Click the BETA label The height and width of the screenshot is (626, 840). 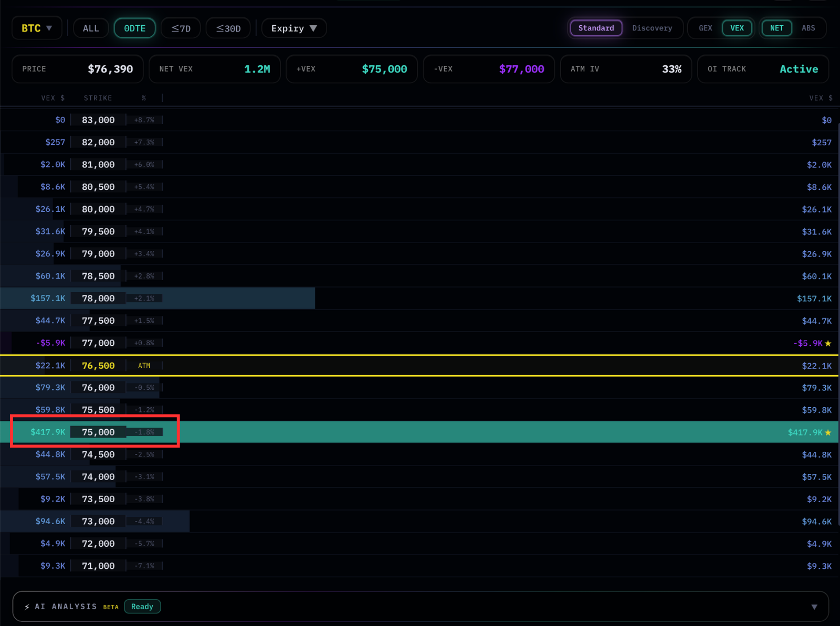[111, 607]
